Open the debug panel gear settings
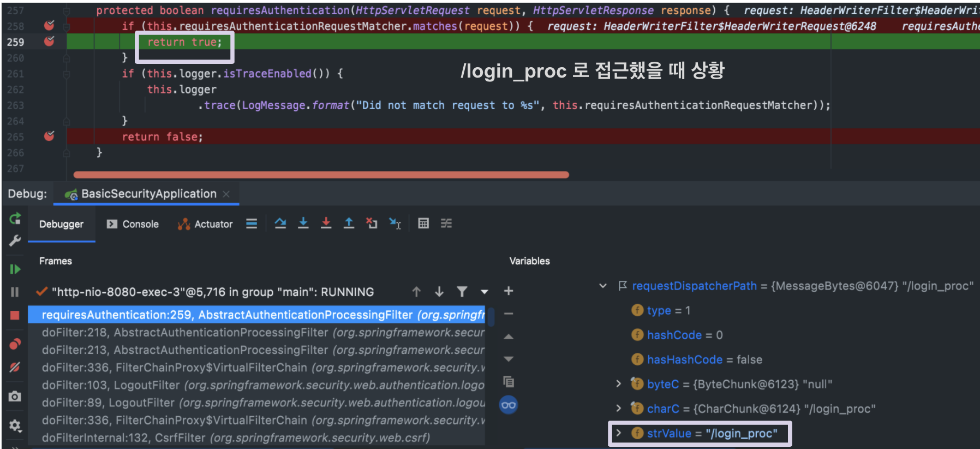This screenshot has height=449, width=980. click(15, 425)
